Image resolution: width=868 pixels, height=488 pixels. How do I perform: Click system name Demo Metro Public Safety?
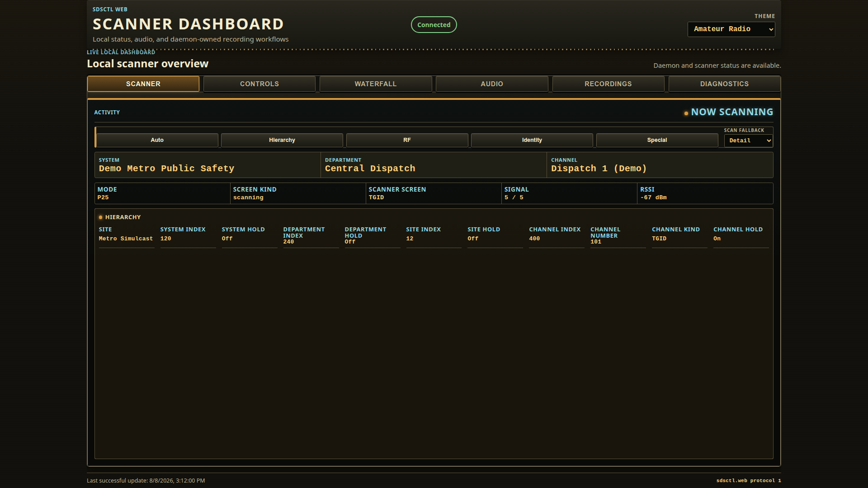pos(166,169)
